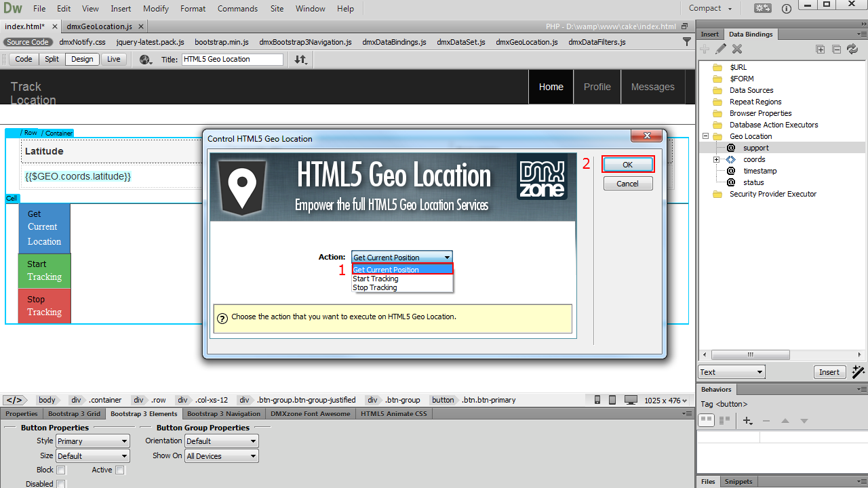Viewport: 868px width, 488px height.
Task: Click the sync settings icon in title bar
Action: [763, 9]
